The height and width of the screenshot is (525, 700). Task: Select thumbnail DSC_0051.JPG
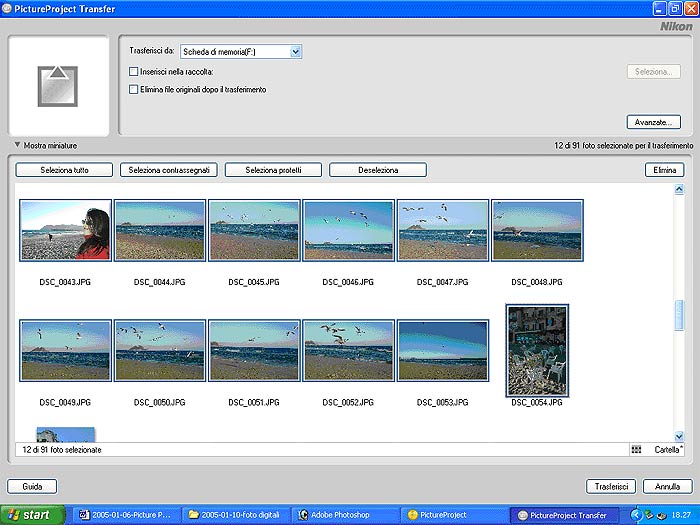tap(254, 350)
